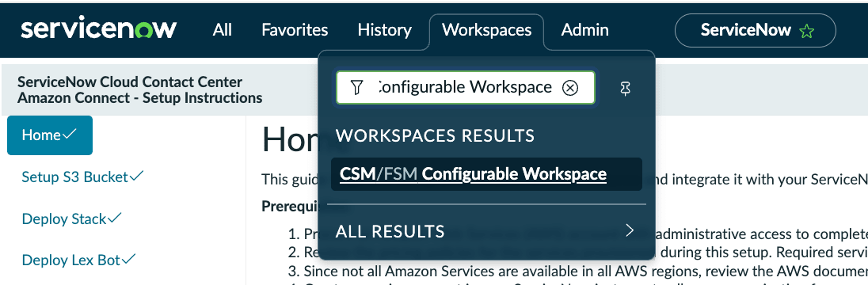This screenshot has width=868, height=285.
Task: Click the ServiceNow logo
Action: coord(99,28)
